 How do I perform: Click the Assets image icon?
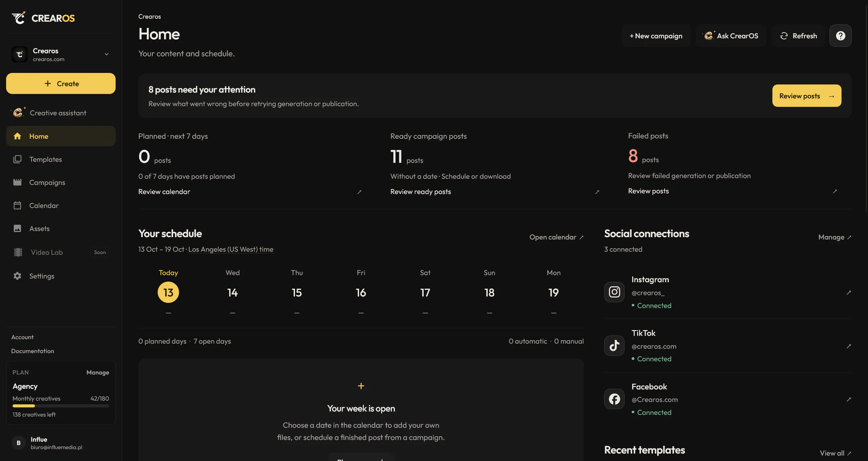(17, 229)
